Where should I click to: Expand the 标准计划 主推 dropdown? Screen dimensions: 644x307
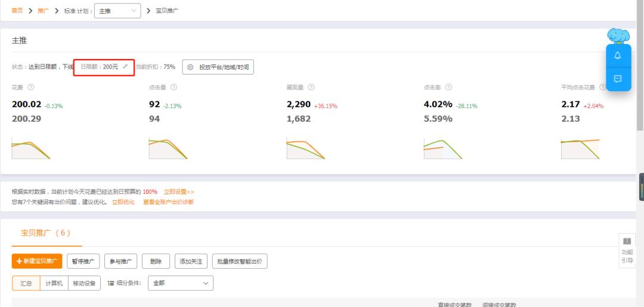click(x=117, y=11)
